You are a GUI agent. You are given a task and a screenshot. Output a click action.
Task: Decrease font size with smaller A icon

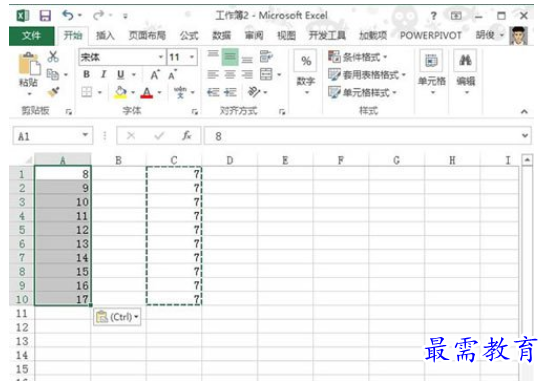pos(172,75)
